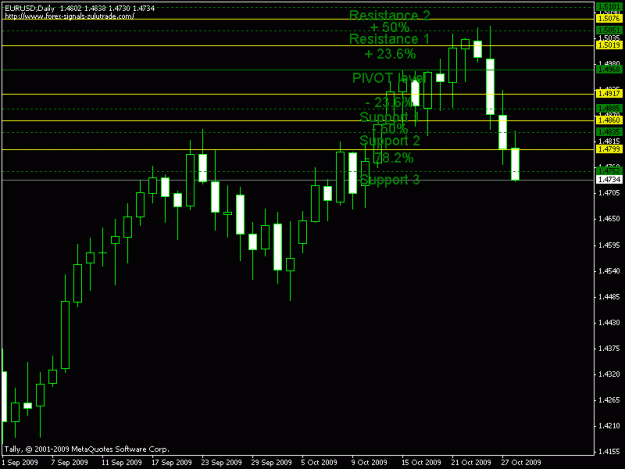Click the yellow 1.5019 price tag
Screen dimensions: 625x469
point(609,45)
